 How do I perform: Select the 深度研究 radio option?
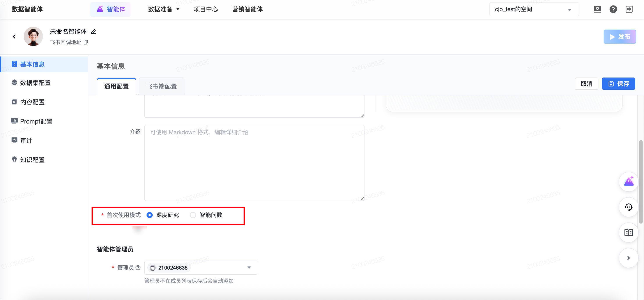click(x=149, y=215)
